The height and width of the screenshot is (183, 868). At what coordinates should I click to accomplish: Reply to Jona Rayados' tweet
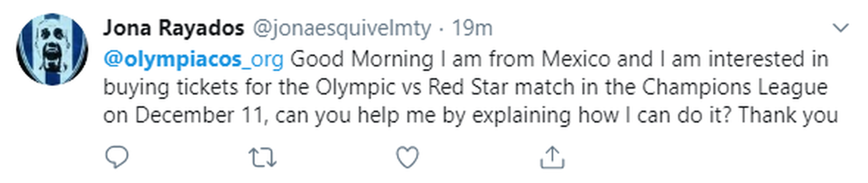tap(117, 157)
